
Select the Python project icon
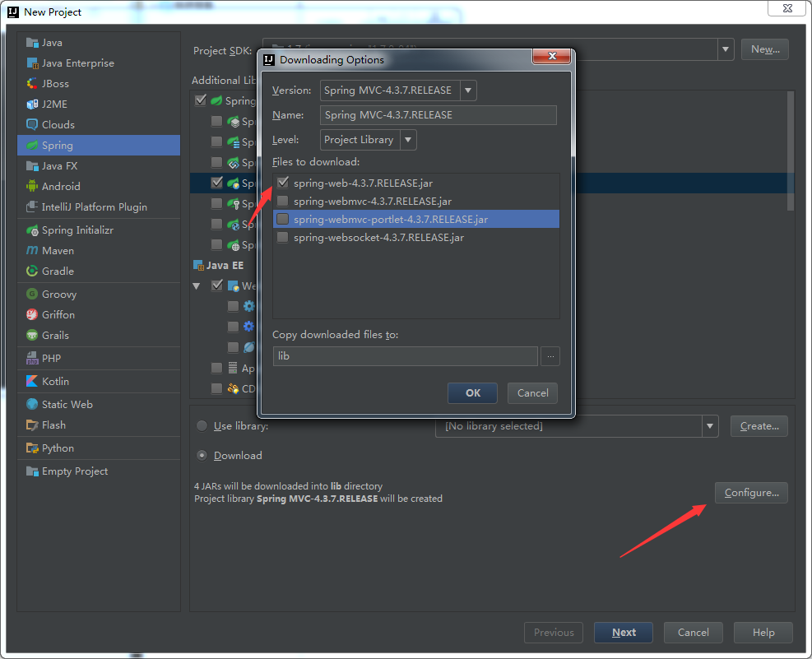pos(32,448)
